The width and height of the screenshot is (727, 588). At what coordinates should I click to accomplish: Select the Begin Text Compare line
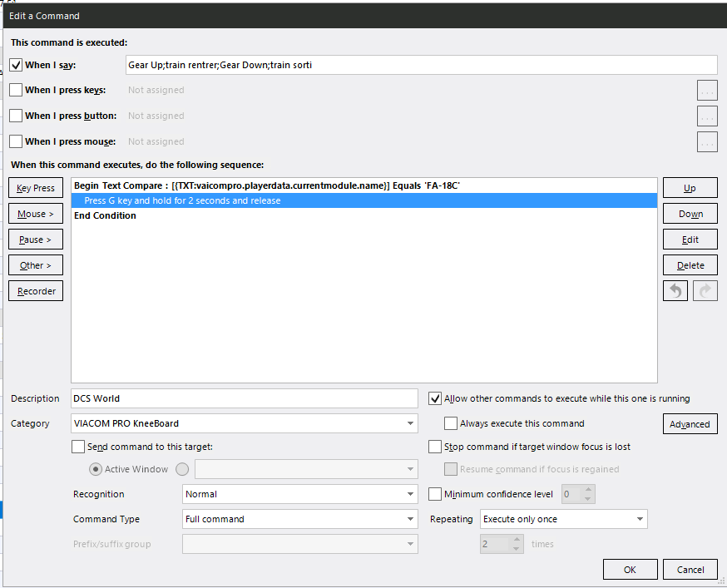[364, 185]
